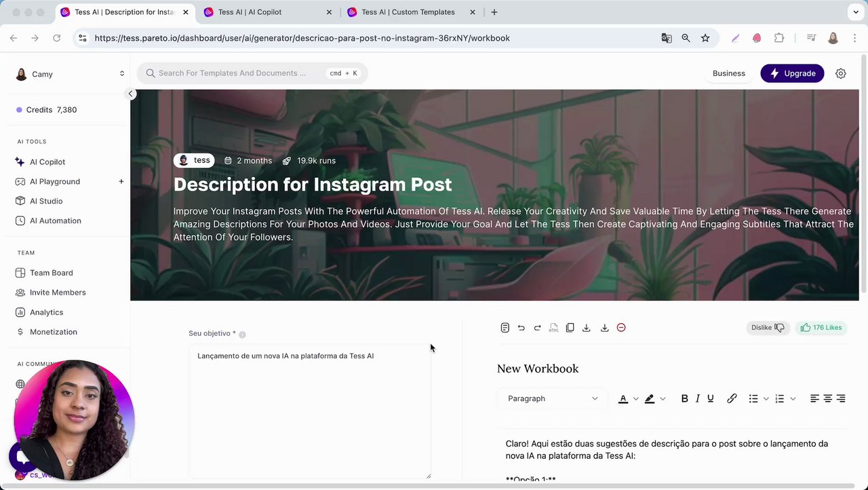Click the red minus circle icon
The image size is (868, 490).
(621, 328)
